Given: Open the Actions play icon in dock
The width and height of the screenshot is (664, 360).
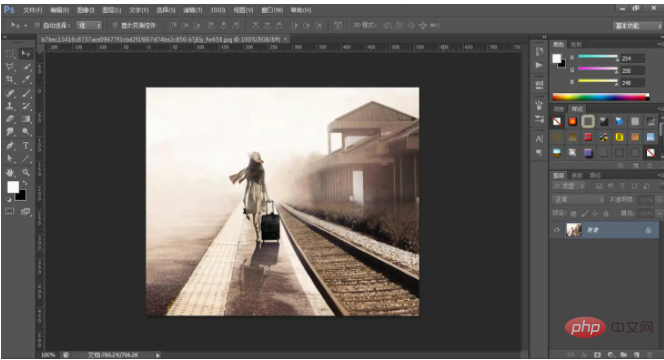Looking at the screenshot, I should coord(539,65).
